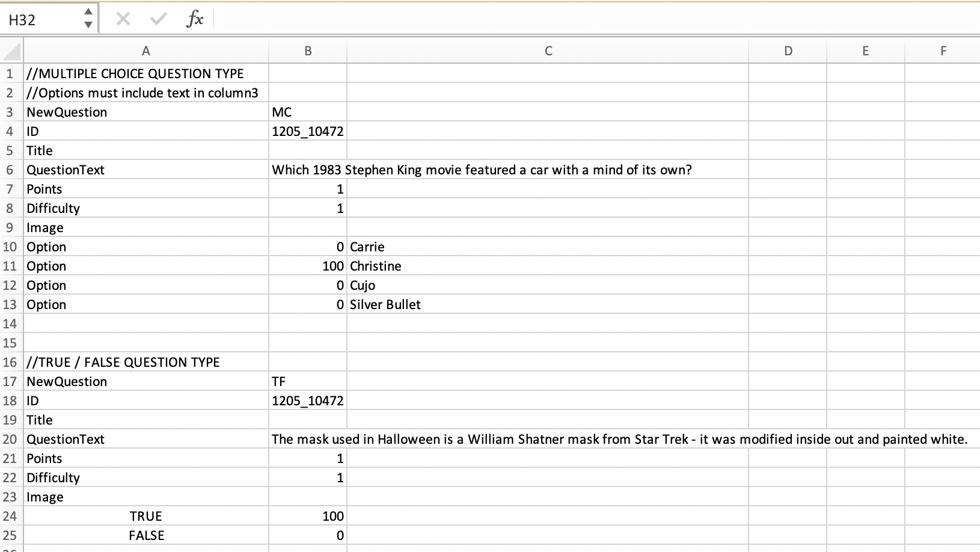Click cell '//TRUE / FALSE QUESTION TYPE'
Screen dimensions: 980x552
pyautogui.click(x=146, y=362)
